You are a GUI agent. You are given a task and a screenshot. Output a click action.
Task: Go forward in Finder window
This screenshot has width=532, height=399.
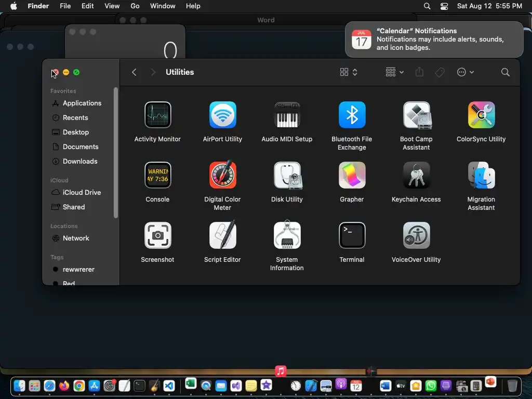[153, 72]
